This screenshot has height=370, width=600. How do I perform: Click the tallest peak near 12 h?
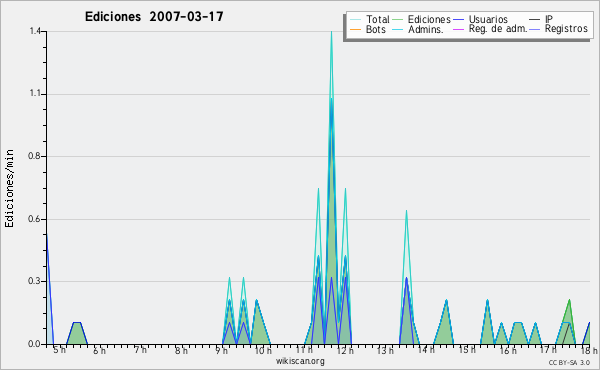[x=331, y=32]
